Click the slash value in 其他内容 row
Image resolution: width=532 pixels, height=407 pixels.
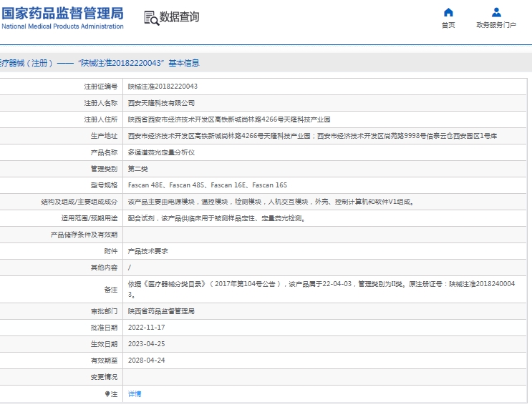(130, 268)
